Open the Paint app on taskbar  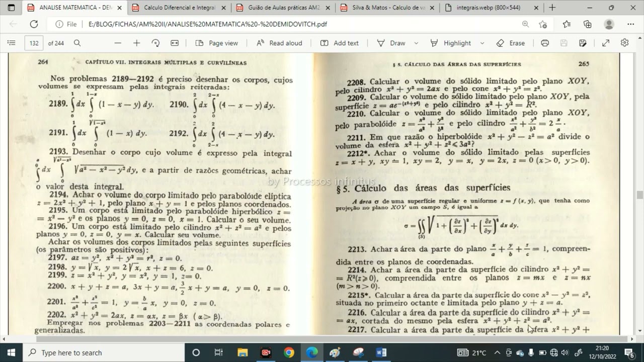(335, 352)
